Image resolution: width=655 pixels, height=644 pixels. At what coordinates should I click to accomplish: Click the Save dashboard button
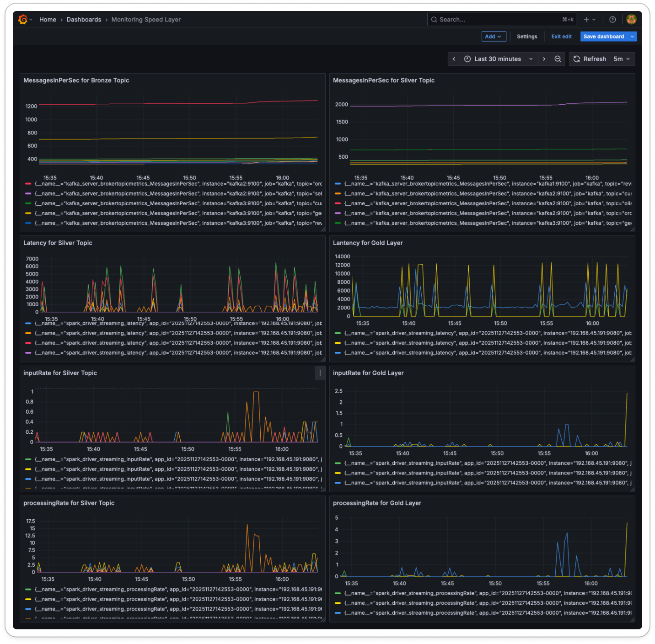point(603,37)
